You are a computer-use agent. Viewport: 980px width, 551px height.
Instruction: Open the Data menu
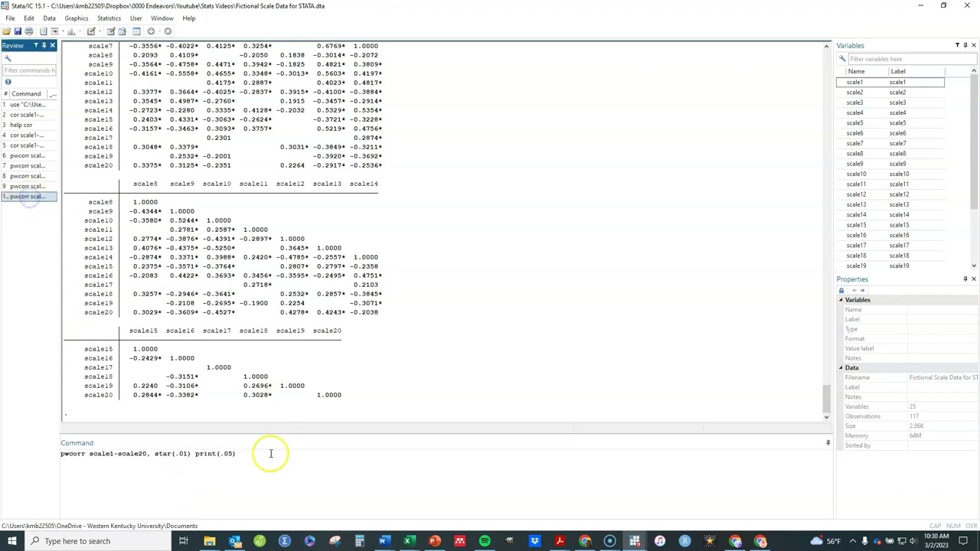[x=49, y=18]
